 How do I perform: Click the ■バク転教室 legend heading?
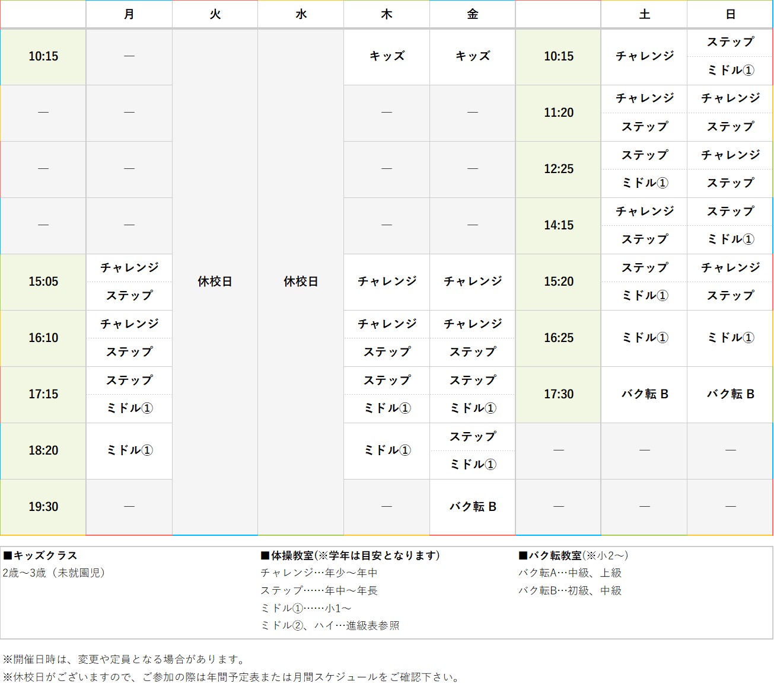coord(573,556)
